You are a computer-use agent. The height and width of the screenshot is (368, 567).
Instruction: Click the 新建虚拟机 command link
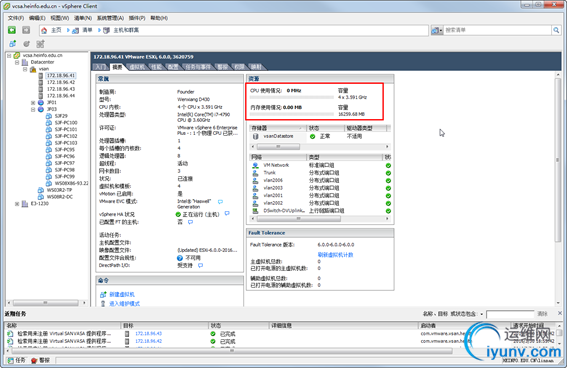(x=122, y=295)
